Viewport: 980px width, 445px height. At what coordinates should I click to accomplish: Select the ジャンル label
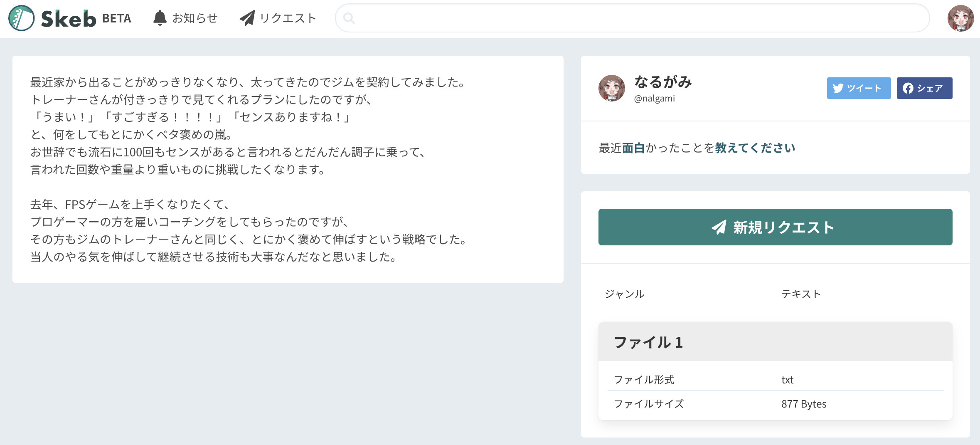click(625, 294)
